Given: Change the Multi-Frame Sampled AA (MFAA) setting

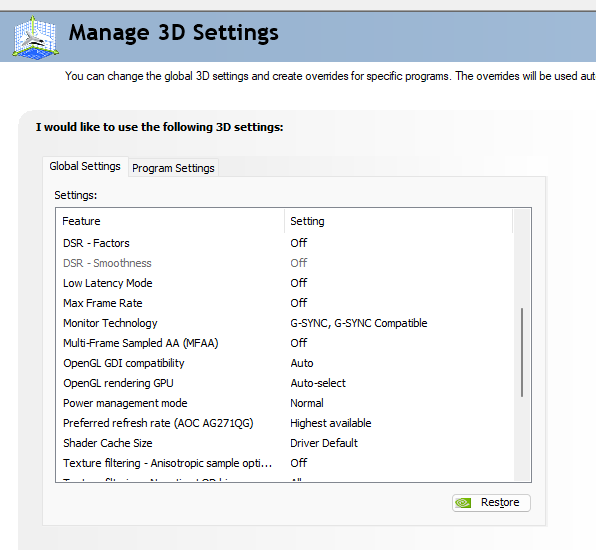Looking at the screenshot, I should (299, 343).
